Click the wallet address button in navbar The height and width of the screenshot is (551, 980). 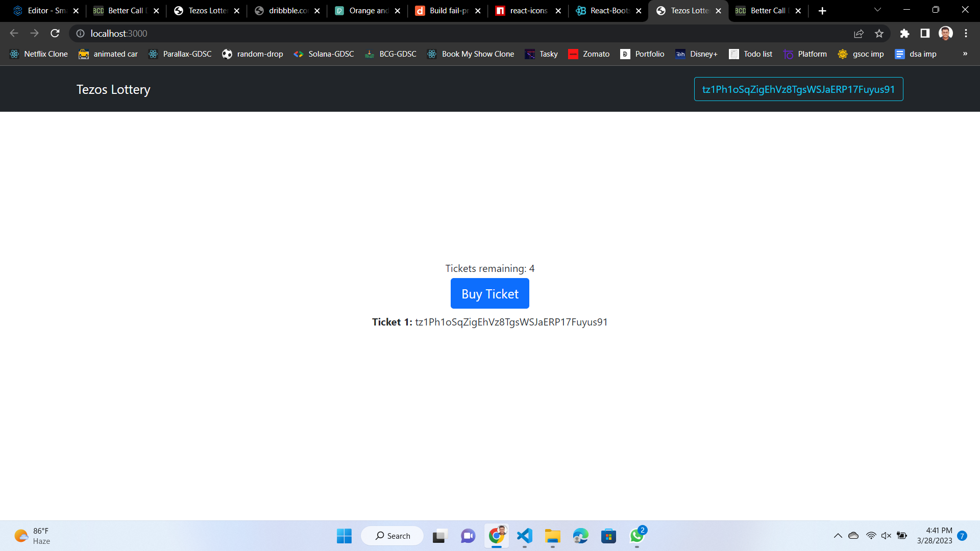pos(798,89)
